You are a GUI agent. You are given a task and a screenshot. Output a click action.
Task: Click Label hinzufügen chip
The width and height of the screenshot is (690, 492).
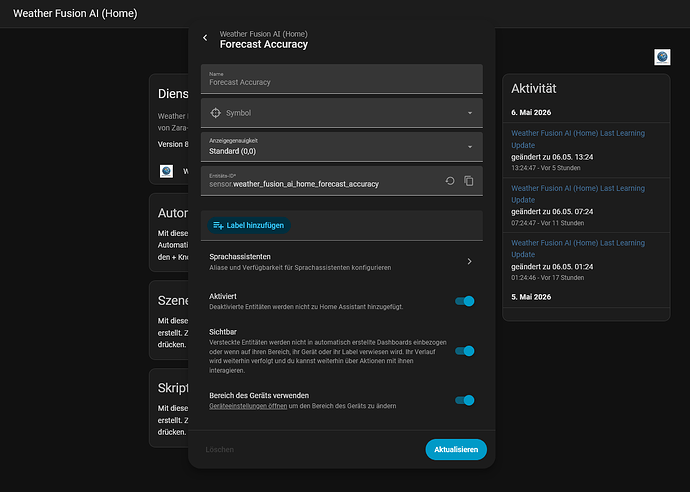pos(249,225)
